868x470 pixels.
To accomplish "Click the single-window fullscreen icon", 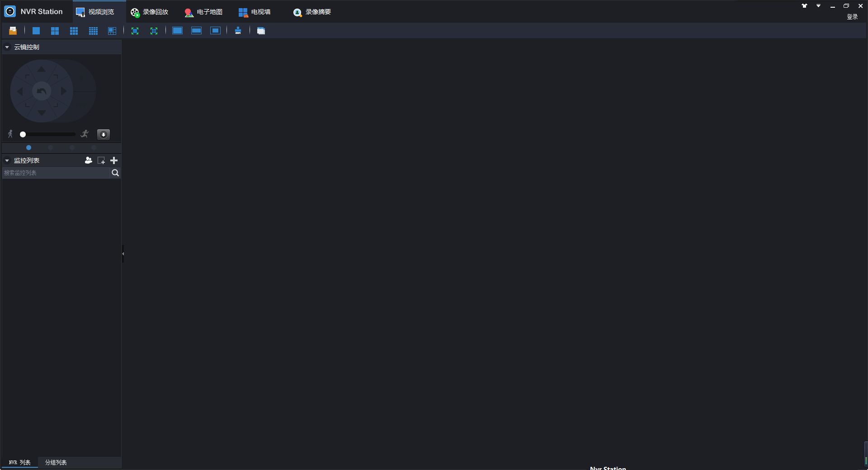I will point(135,31).
